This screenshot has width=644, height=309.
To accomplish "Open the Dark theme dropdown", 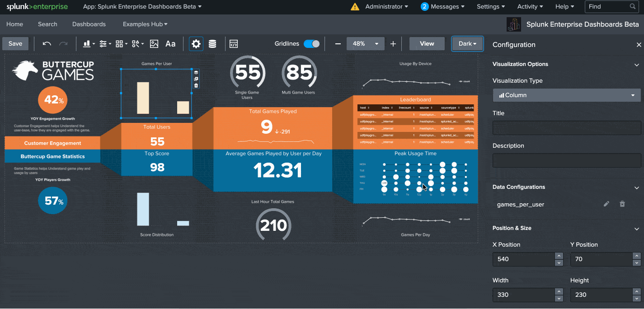I will (x=467, y=44).
